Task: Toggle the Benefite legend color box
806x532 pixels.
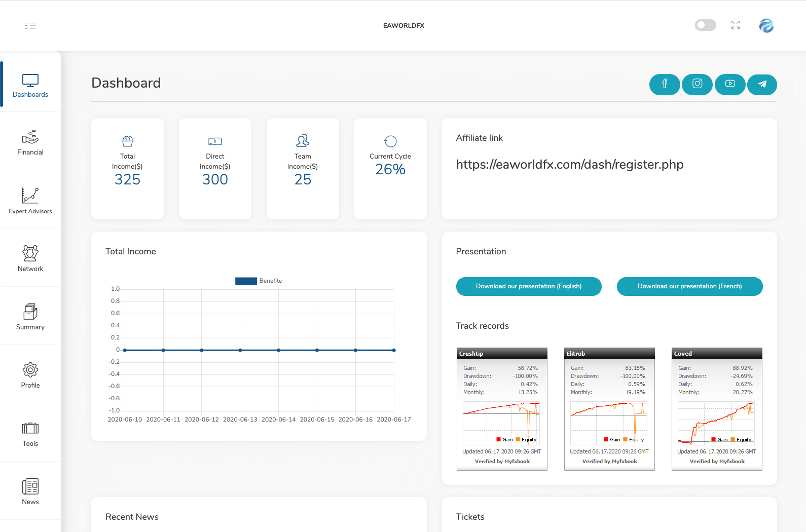Action: [246, 281]
